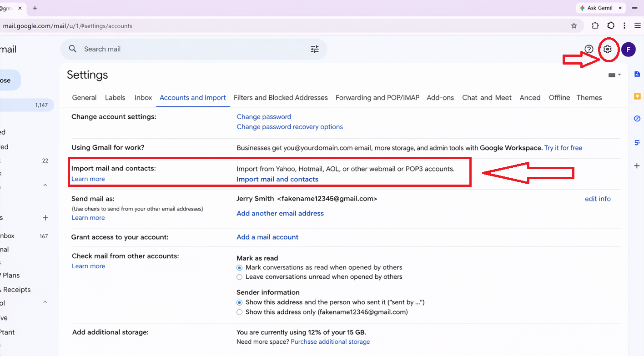This screenshot has height=356, width=644.
Task: Open the Receipts label in sidebar
Action: (15, 290)
